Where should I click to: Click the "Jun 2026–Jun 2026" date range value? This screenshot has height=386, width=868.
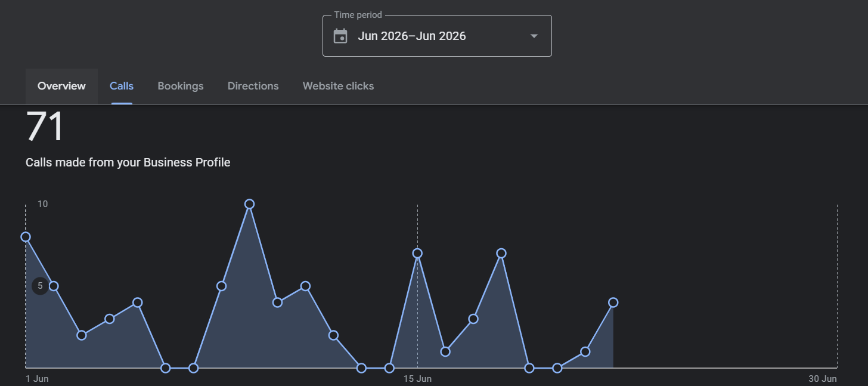point(412,36)
